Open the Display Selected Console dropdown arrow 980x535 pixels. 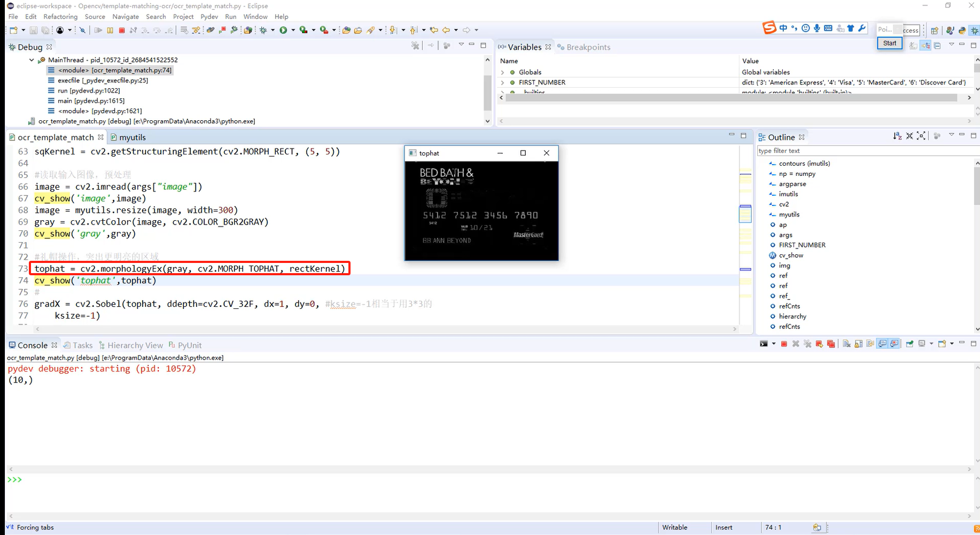(x=931, y=344)
